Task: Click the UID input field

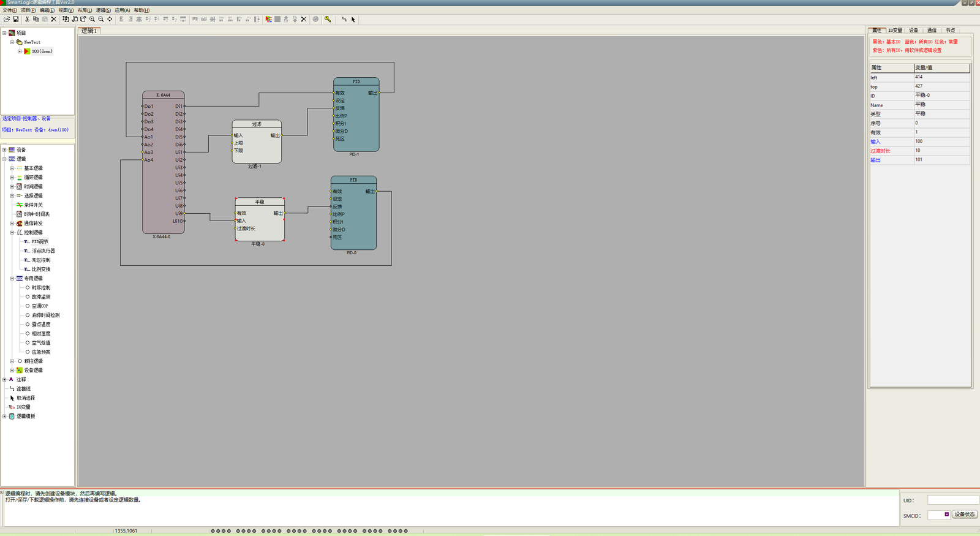Action: [x=952, y=500]
